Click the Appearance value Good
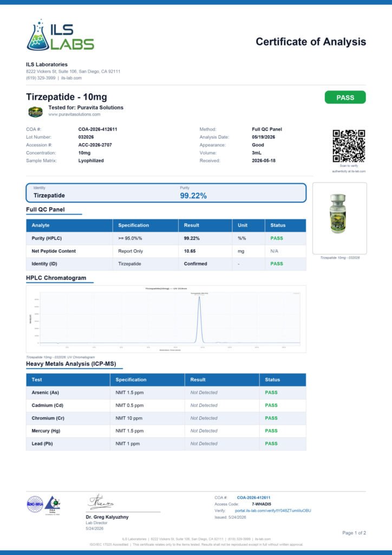The width and height of the screenshot is (392, 555). click(x=258, y=145)
